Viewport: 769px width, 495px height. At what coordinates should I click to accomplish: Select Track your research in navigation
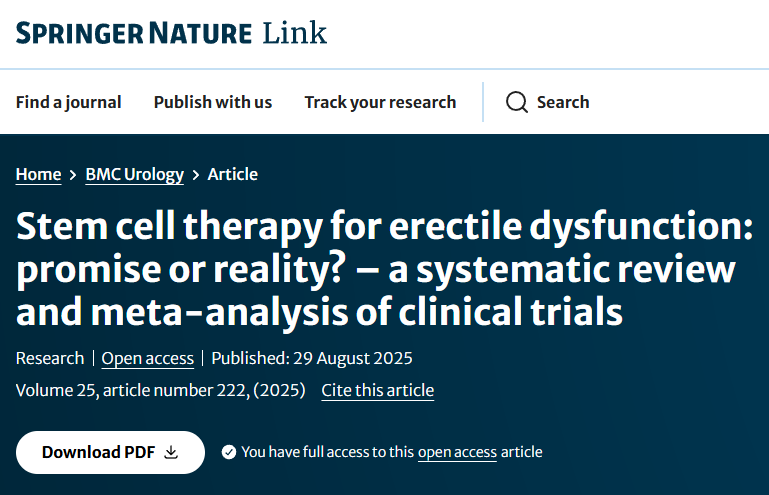[380, 102]
